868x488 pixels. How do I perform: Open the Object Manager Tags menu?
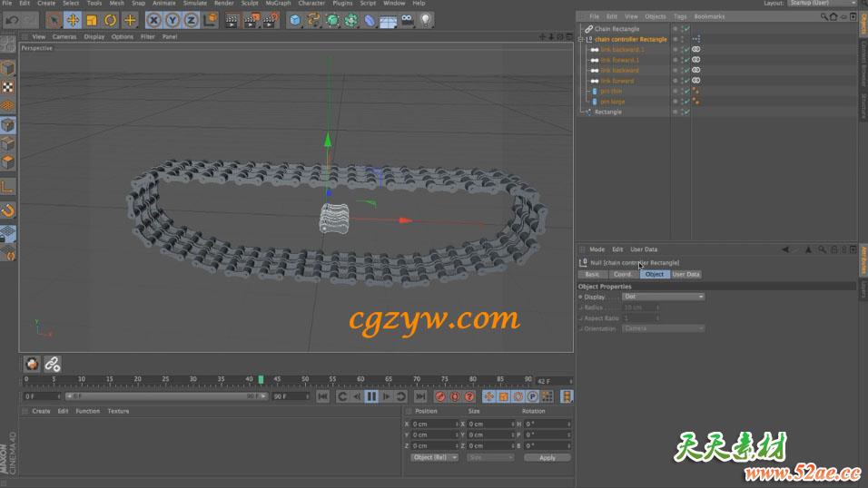coord(680,16)
